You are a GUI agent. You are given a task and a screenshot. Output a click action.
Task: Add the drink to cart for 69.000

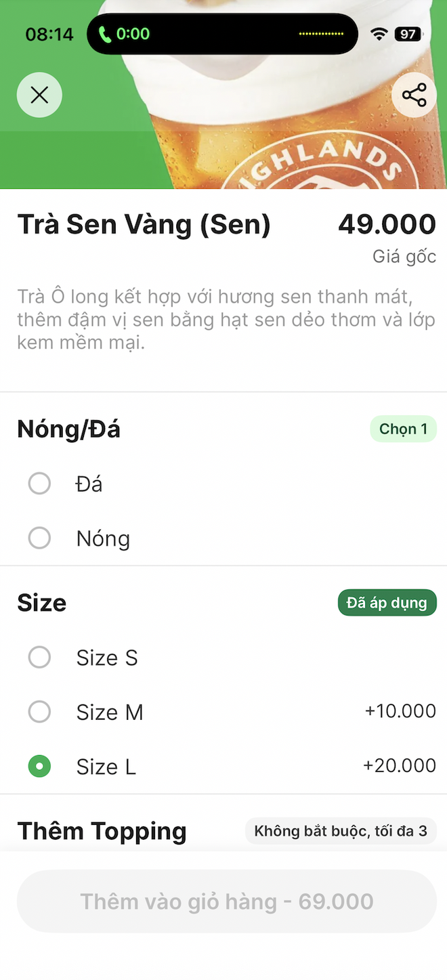click(x=223, y=901)
